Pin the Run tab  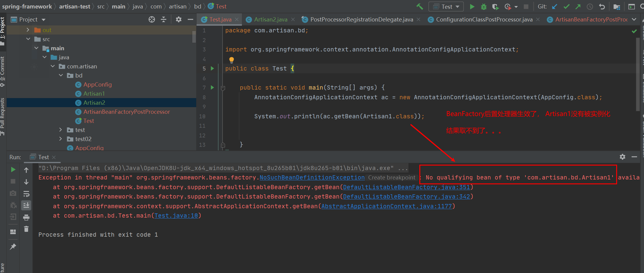[x=13, y=246]
